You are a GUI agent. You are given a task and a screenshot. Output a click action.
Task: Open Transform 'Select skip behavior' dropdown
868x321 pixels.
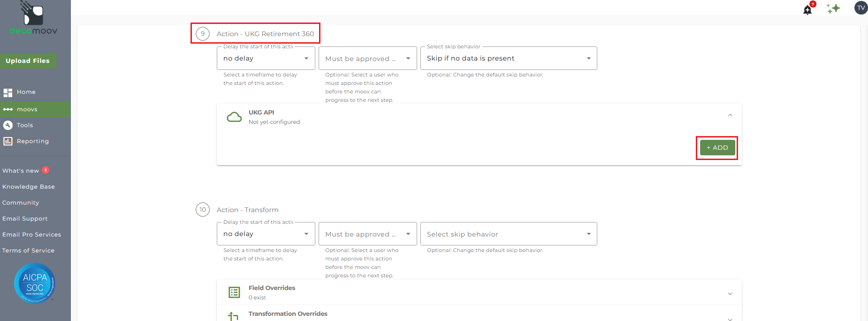pyautogui.click(x=509, y=234)
